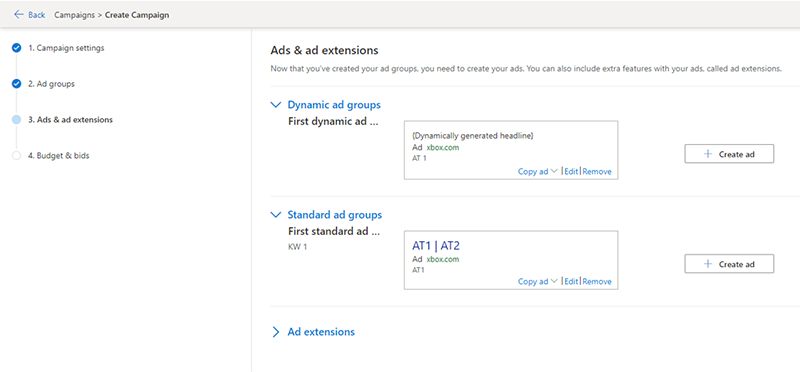The height and width of the screenshot is (372, 800).
Task: Go to Budget & bids step
Action: click(59, 156)
